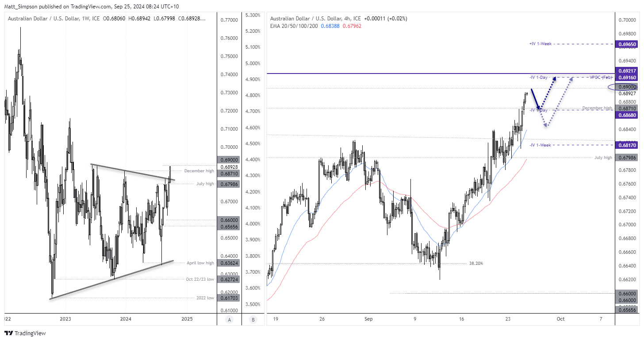Screen dimensions: 644x341
Task: Click the 0.61703 price tag
Action: (228, 298)
